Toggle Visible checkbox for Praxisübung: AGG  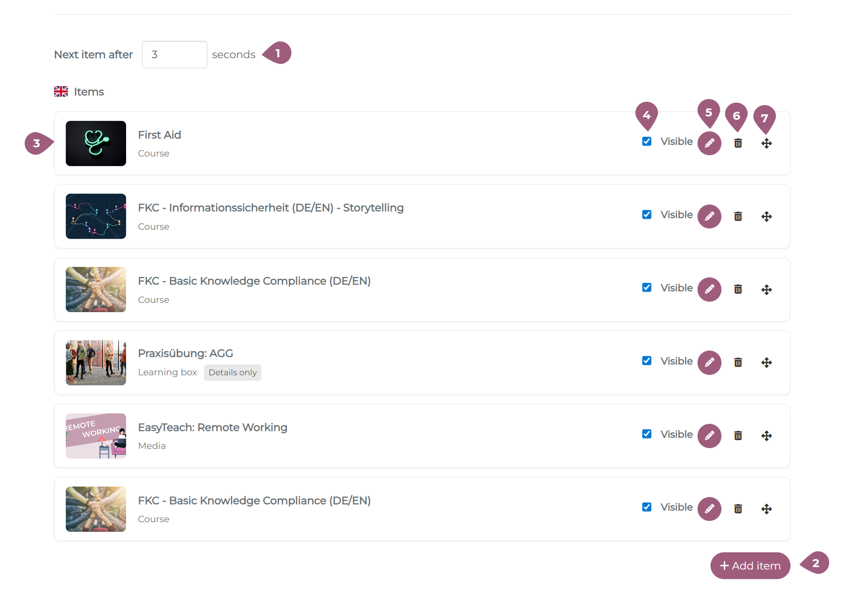(x=646, y=361)
